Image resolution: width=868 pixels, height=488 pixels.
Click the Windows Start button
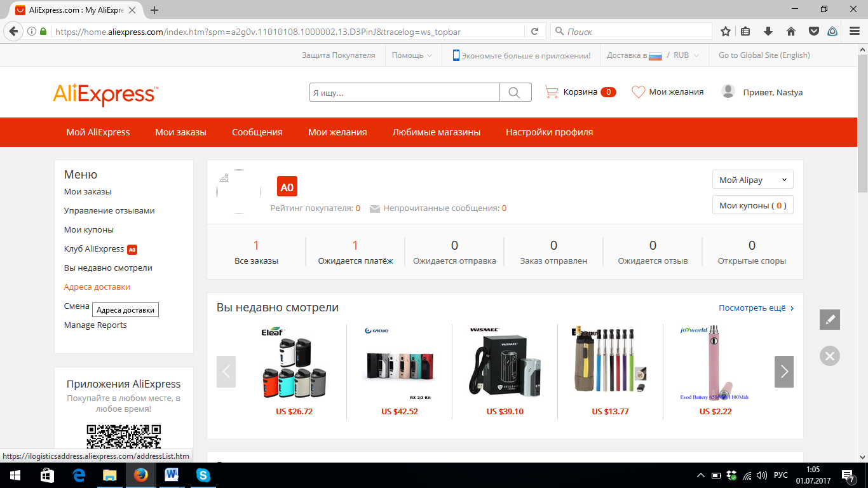[x=15, y=475]
